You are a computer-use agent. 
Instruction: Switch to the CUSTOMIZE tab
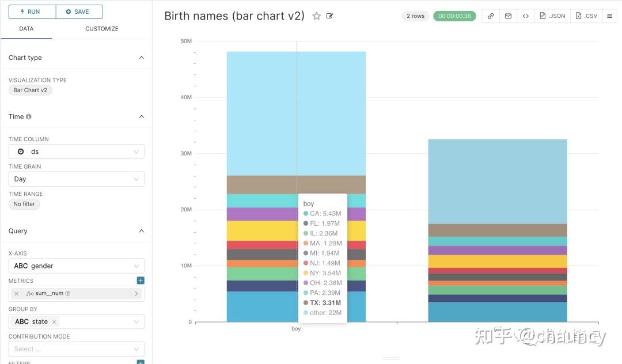(101, 29)
